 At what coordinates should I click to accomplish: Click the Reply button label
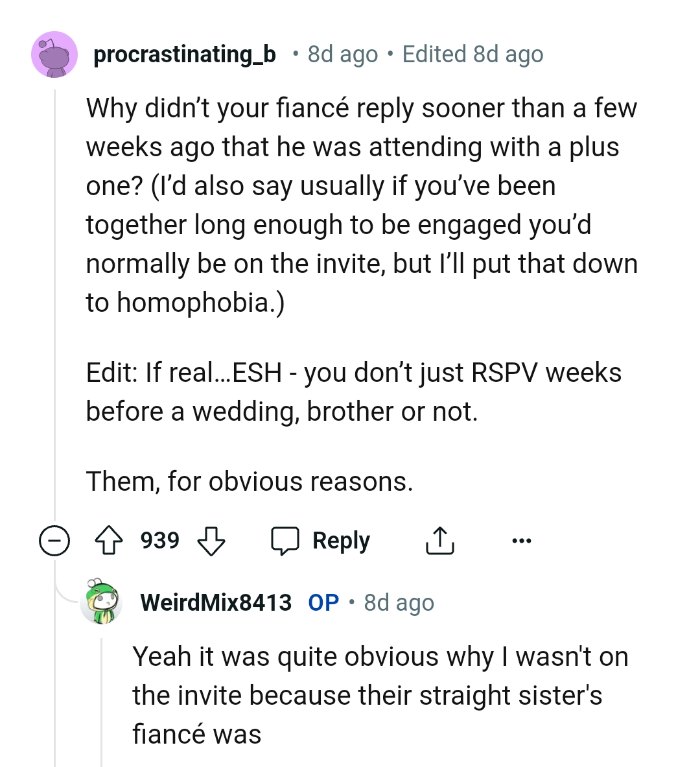[342, 540]
